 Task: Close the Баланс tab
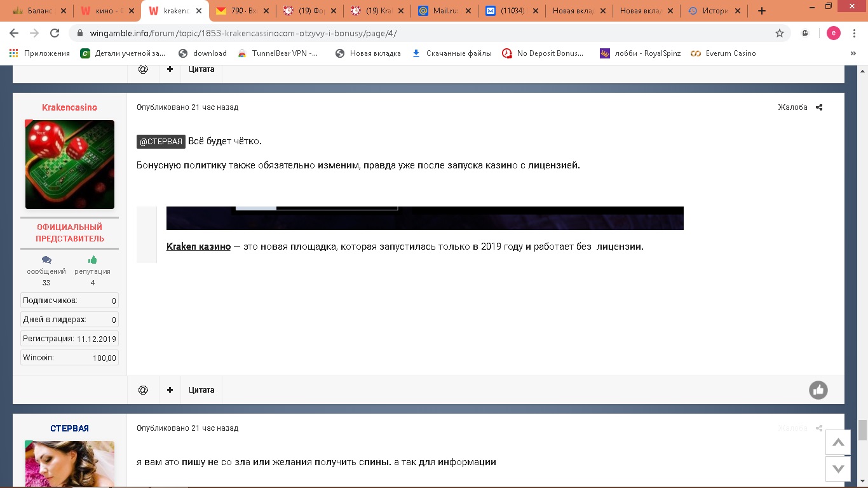click(x=63, y=11)
